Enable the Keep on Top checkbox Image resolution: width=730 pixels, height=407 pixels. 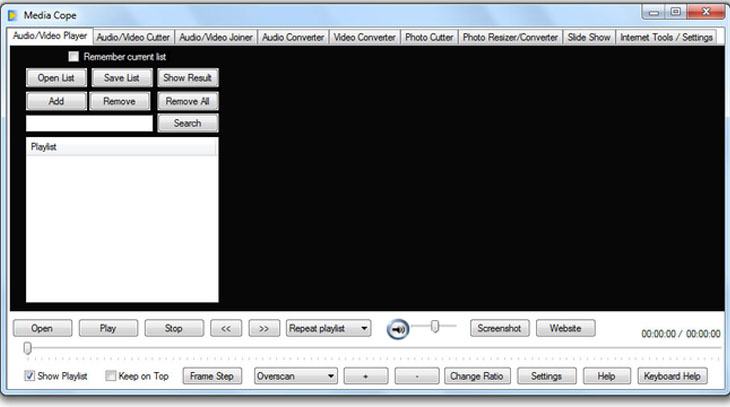coord(111,376)
